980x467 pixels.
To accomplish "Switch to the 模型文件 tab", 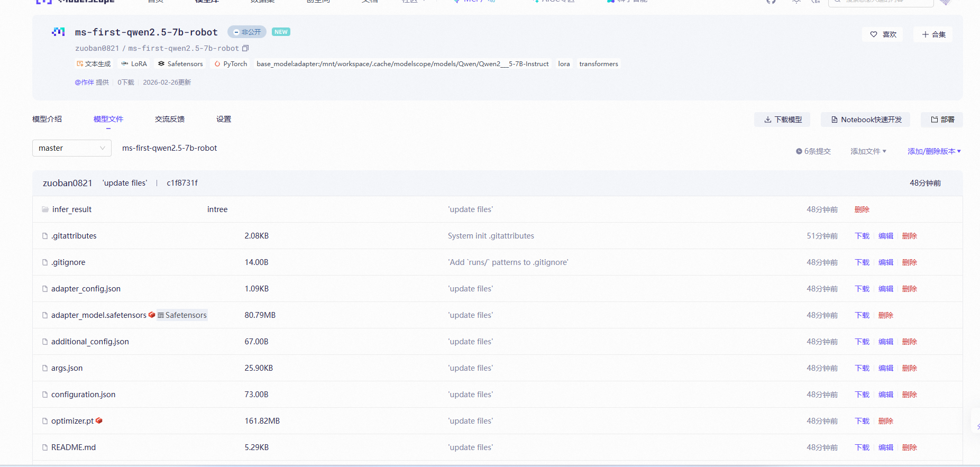I will click(108, 119).
